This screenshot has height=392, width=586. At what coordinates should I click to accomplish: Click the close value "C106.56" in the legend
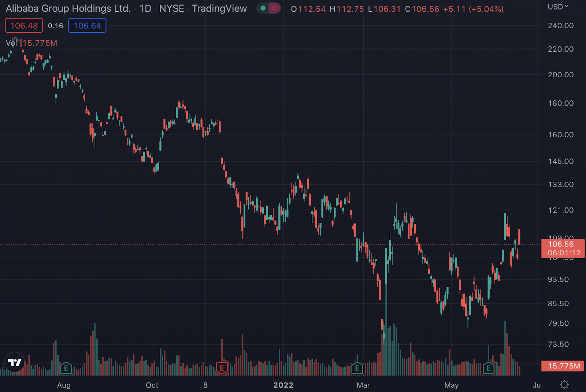coord(422,9)
